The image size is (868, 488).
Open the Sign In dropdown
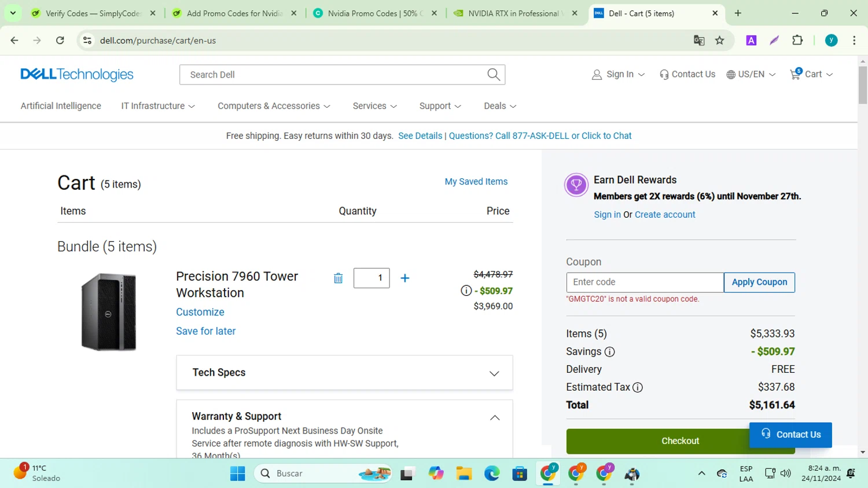pos(618,74)
